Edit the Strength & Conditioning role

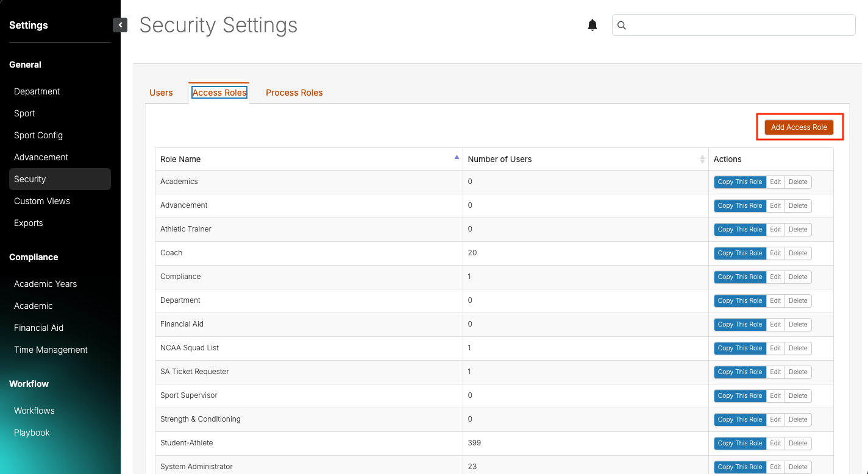775,419
